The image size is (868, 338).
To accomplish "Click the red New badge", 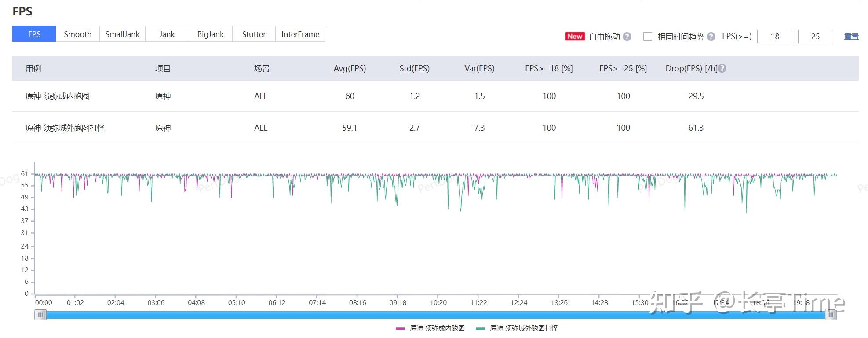I will tap(575, 37).
